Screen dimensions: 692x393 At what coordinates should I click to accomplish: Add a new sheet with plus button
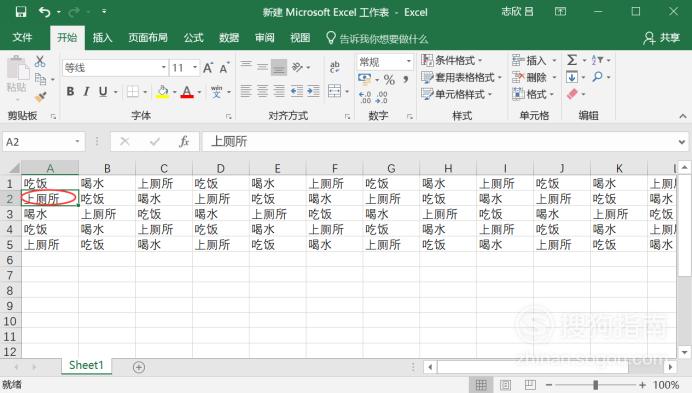[139, 367]
